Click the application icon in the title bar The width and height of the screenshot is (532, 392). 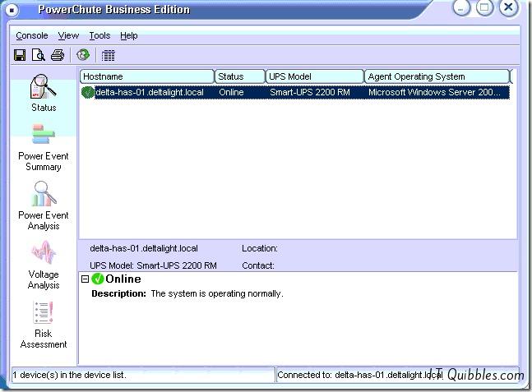[12, 10]
